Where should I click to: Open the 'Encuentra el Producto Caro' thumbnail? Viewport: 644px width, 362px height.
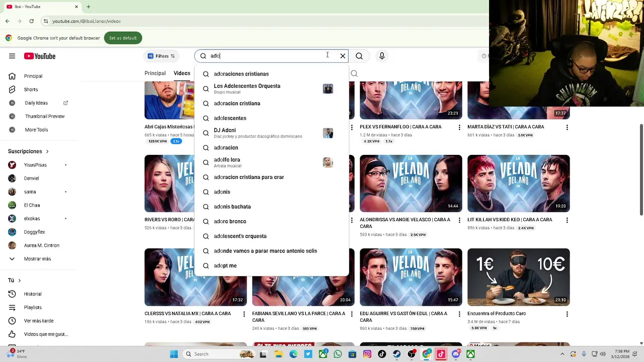519,277
